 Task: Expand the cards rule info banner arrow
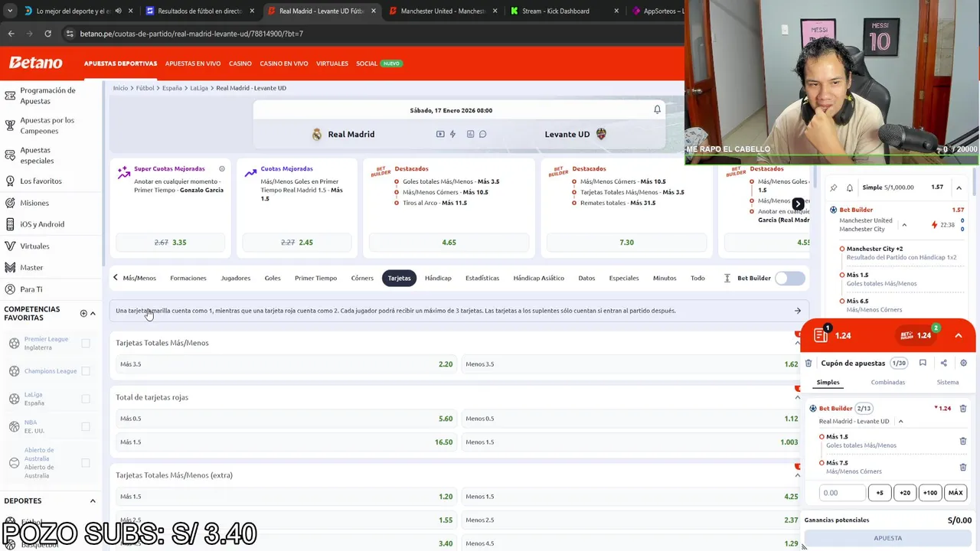797,311
